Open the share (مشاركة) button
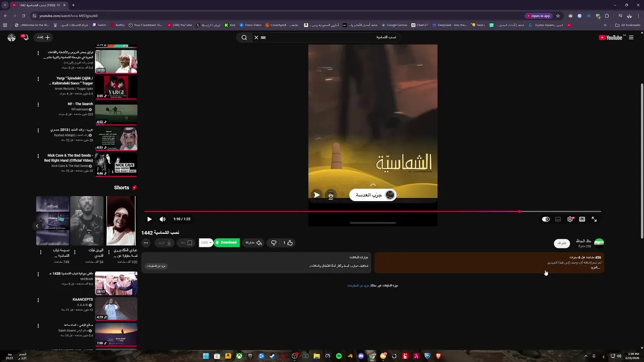This screenshot has width=644, height=362. (x=254, y=243)
